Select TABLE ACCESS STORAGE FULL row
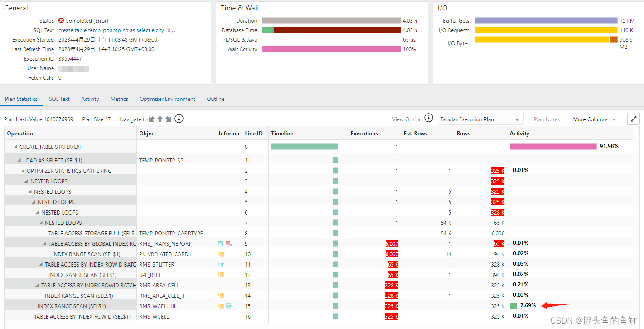 319,233
